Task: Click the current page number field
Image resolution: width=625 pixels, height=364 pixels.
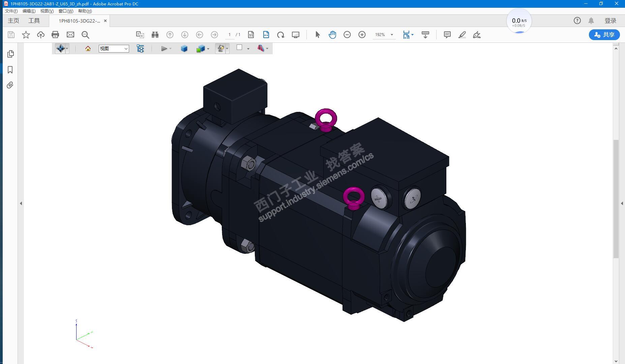Action: (230, 35)
